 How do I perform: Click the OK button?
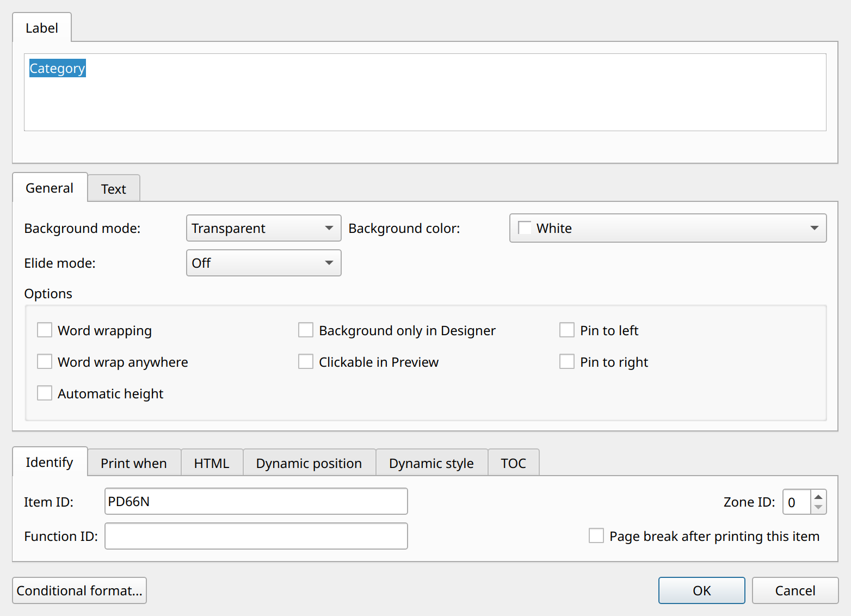pos(702,590)
